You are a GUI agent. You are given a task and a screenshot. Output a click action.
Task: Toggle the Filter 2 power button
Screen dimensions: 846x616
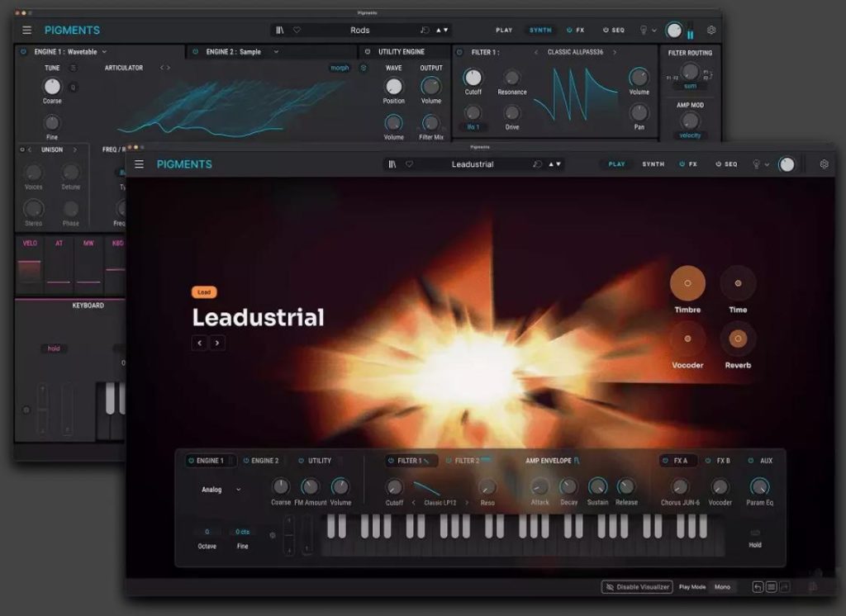click(x=449, y=461)
